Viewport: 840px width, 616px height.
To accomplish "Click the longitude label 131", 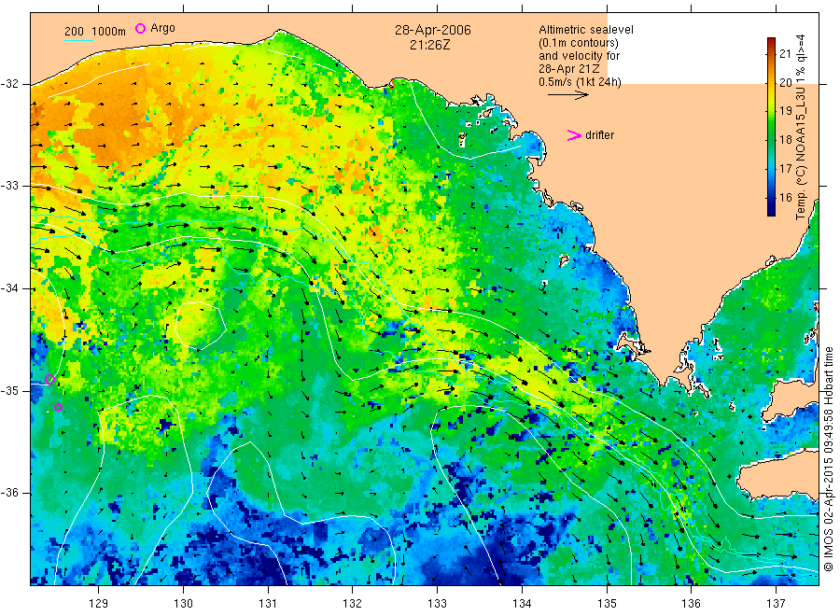I will tap(268, 604).
